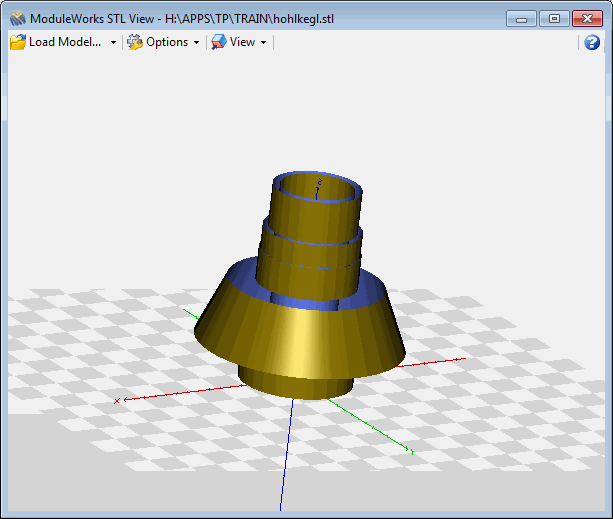This screenshot has height=519, width=613.
Task: Click the Load Model folder icon
Action: pos(18,42)
